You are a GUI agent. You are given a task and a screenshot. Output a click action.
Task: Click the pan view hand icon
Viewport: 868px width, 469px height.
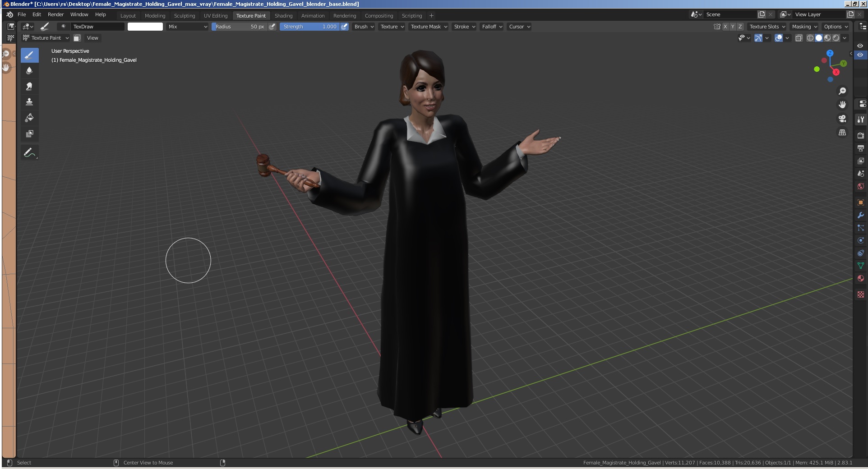pos(842,105)
